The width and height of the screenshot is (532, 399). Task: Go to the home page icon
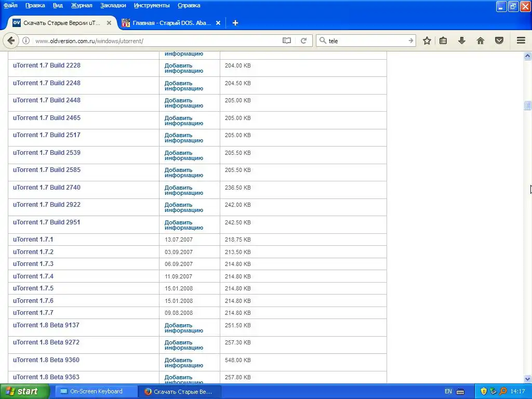[x=481, y=41]
